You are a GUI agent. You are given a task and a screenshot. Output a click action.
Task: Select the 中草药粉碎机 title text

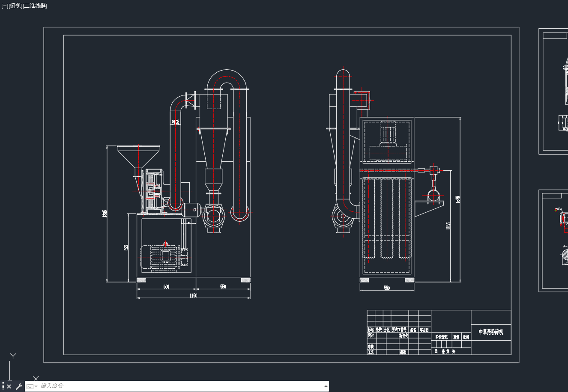pyautogui.click(x=491, y=332)
